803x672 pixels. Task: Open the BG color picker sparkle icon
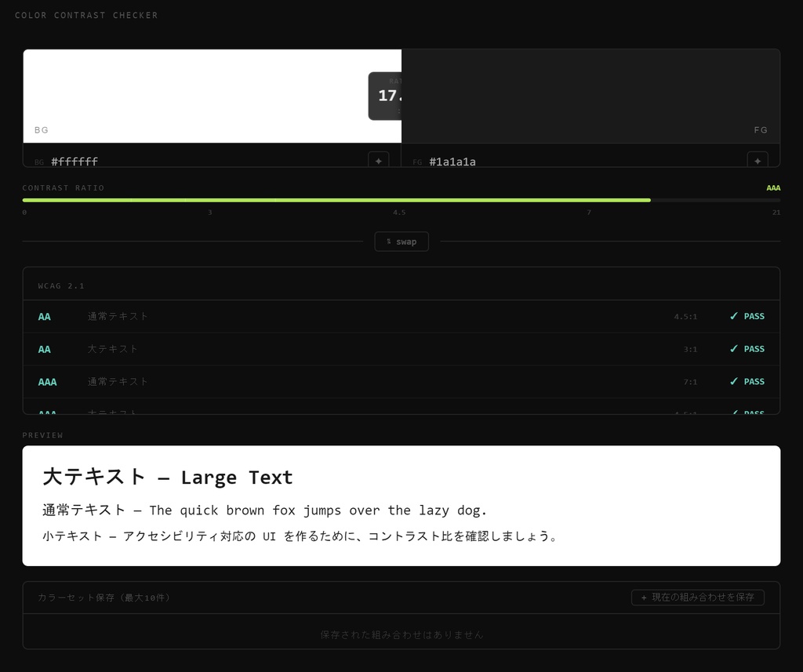tap(379, 160)
